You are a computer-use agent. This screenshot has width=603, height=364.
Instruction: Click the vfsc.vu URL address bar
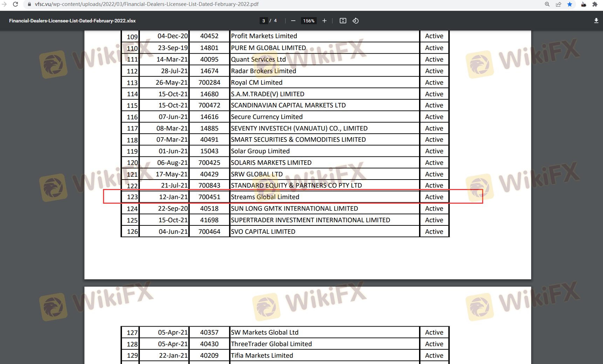146,4
